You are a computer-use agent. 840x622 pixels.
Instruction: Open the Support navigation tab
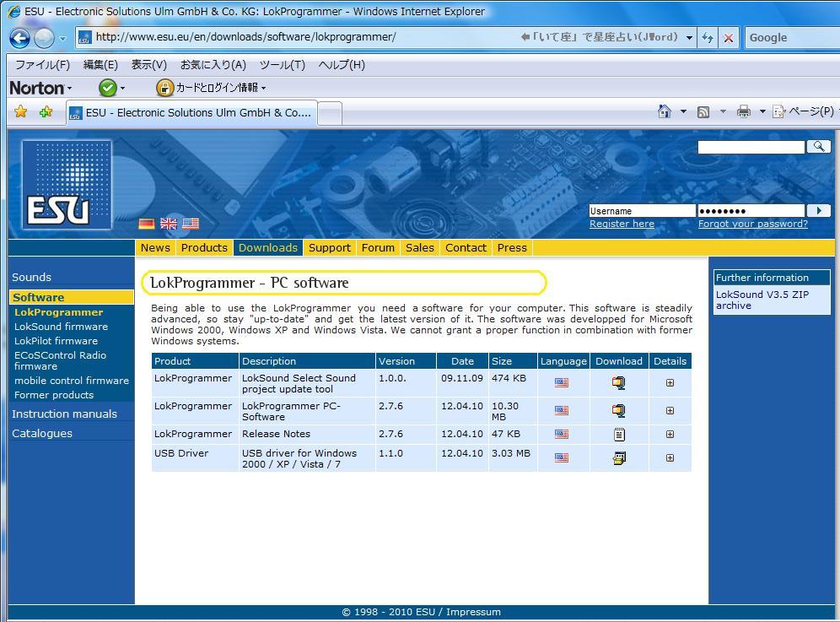pos(330,248)
